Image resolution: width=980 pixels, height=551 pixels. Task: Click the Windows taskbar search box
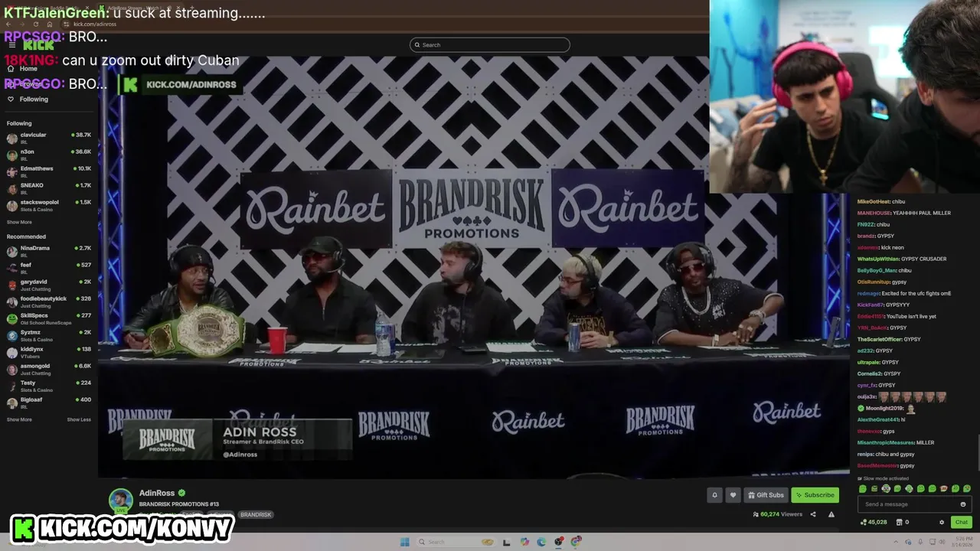click(x=456, y=542)
